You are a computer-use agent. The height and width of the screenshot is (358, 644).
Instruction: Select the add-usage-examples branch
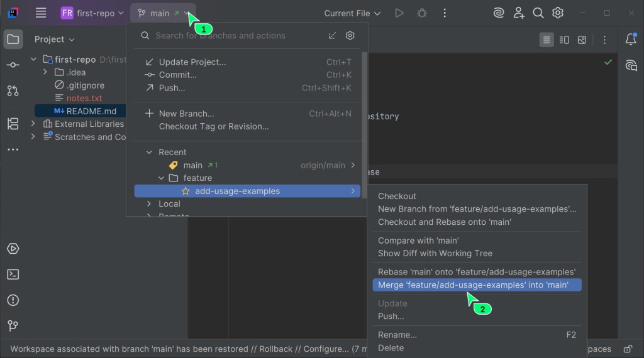[247, 191]
